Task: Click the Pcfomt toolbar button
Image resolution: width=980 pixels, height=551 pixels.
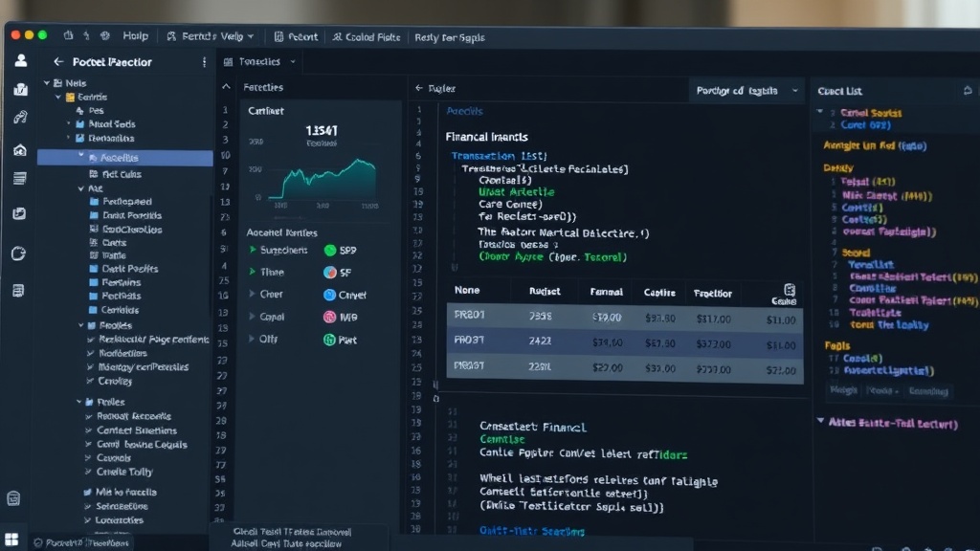Action: tap(297, 37)
